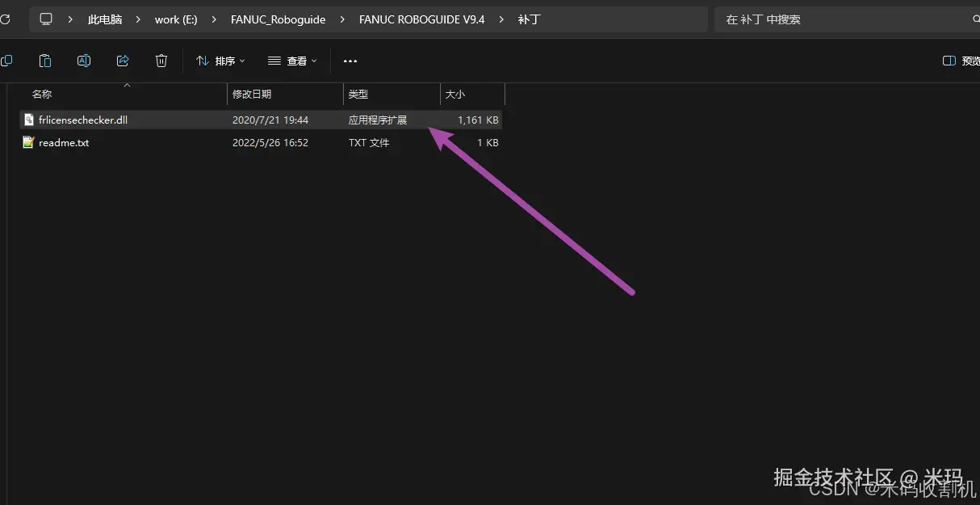Click the Share icon in toolbar
Image resolution: width=980 pixels, height=505 pixels.
[123, 61]
